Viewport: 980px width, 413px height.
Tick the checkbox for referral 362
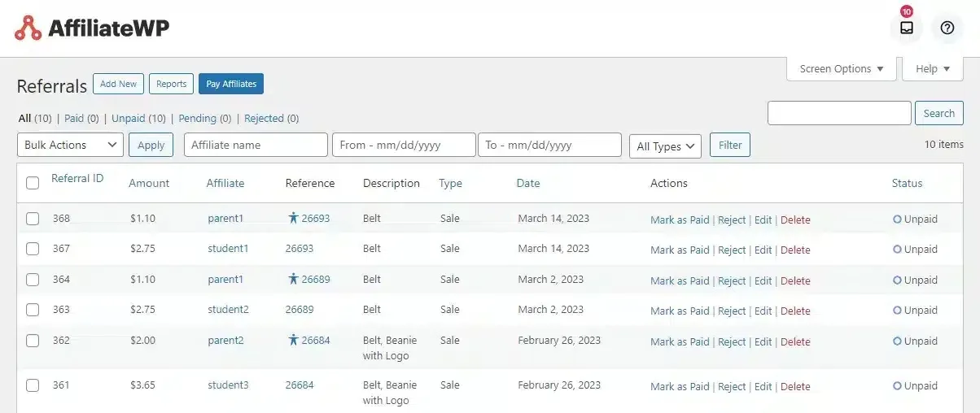click(33, 341)
